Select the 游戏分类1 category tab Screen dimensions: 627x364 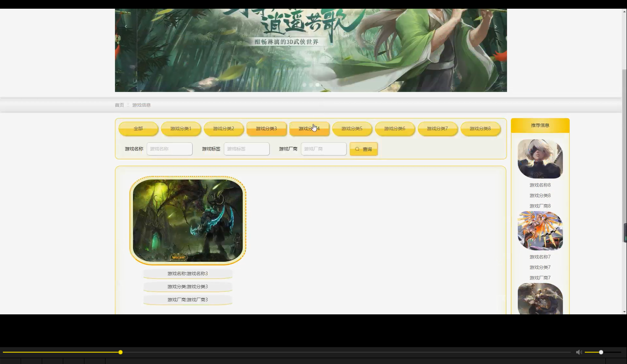(181, 129)
